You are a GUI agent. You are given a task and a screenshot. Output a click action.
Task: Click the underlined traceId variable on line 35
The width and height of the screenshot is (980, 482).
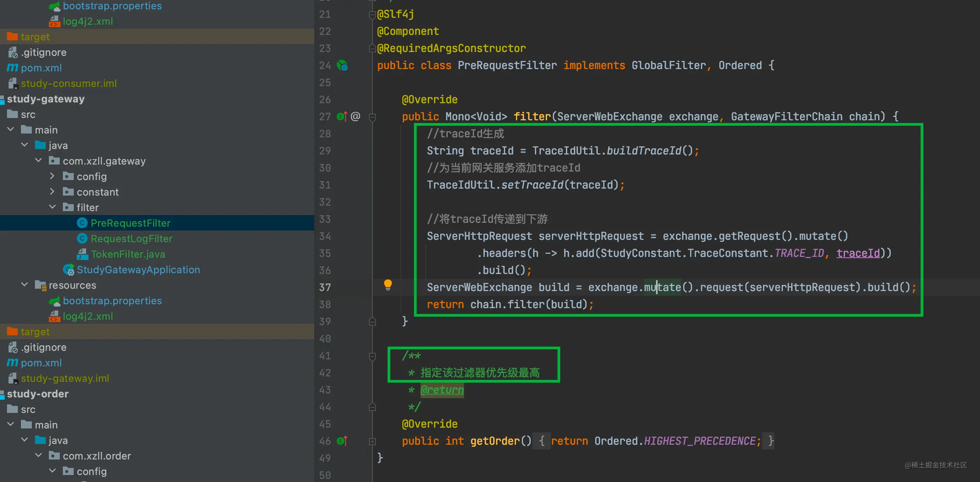pos(858,253)
